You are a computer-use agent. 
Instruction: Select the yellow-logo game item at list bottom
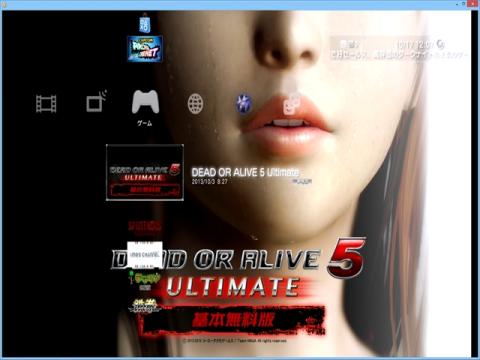click(x=145, y=306)
